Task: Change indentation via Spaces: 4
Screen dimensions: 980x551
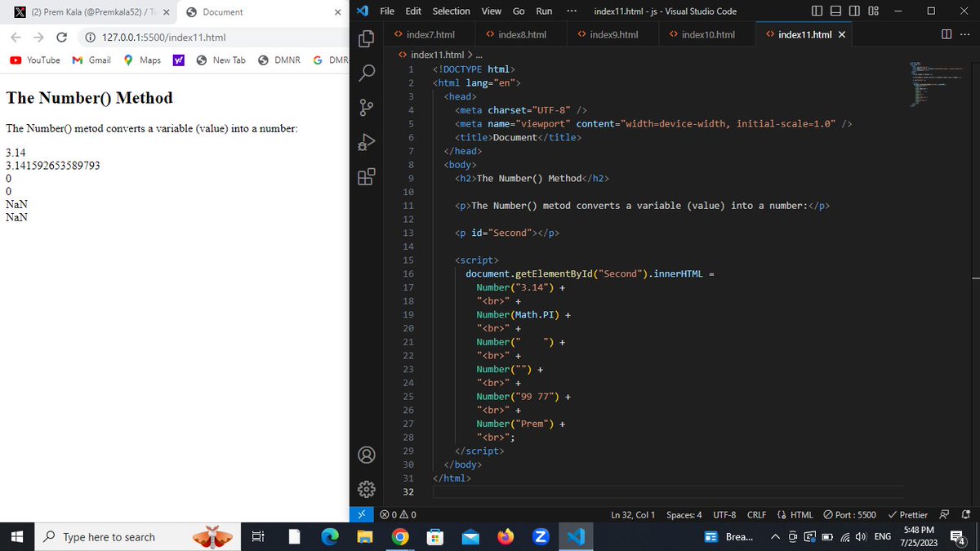Action: (x=684, y=514)
